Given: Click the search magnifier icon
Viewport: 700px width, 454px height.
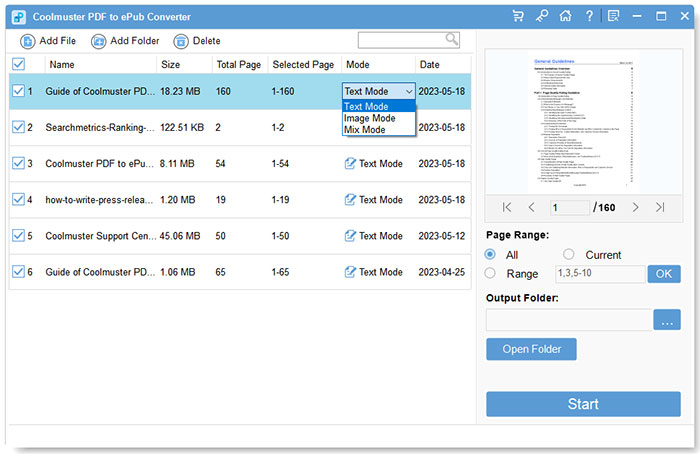Looking at the screenshot, I should [452, 39].
